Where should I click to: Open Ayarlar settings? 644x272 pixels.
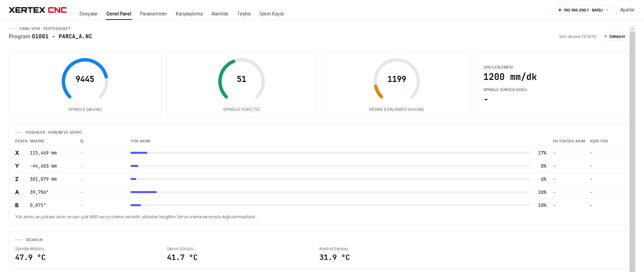point(627,10)
